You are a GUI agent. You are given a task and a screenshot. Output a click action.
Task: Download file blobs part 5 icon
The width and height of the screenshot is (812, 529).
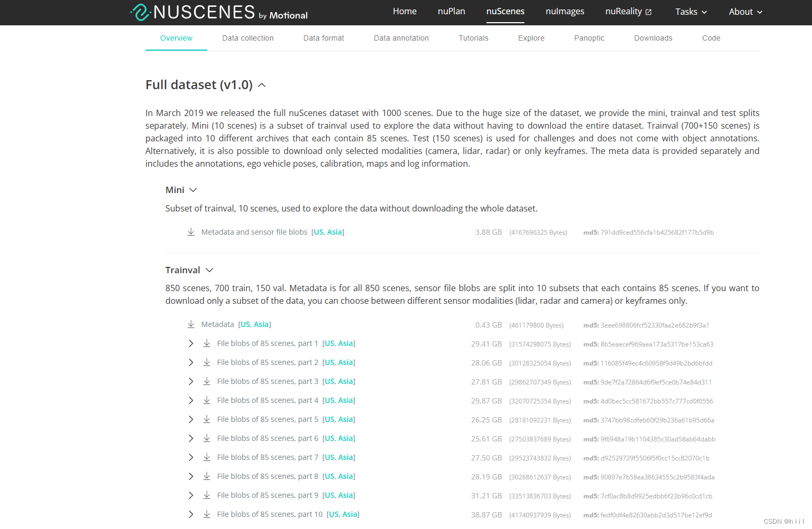[207, 419]
